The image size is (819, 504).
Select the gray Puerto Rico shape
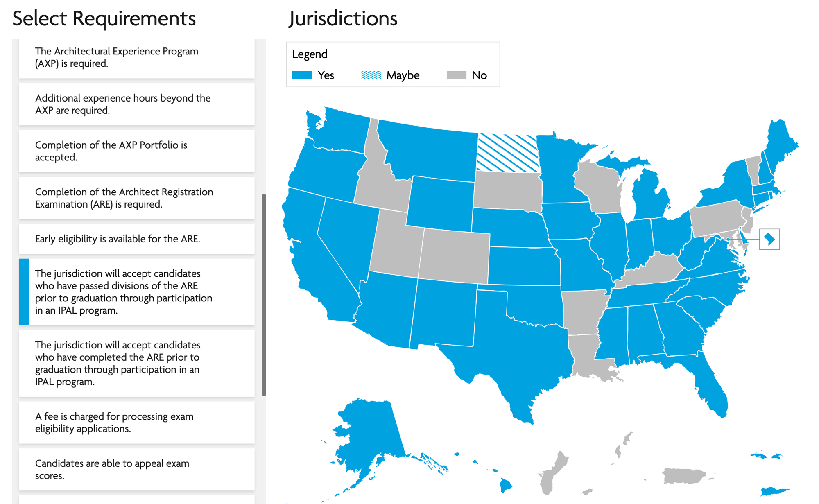coord(684,476)
